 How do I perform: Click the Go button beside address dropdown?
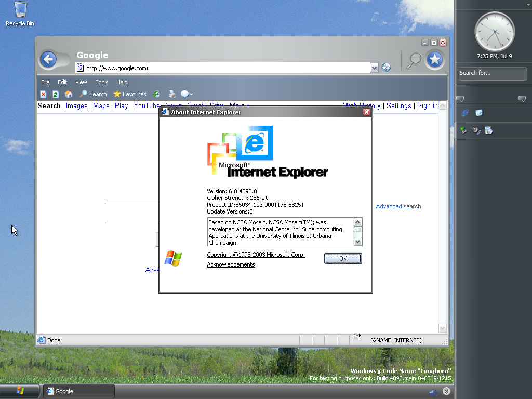(386, 68)
